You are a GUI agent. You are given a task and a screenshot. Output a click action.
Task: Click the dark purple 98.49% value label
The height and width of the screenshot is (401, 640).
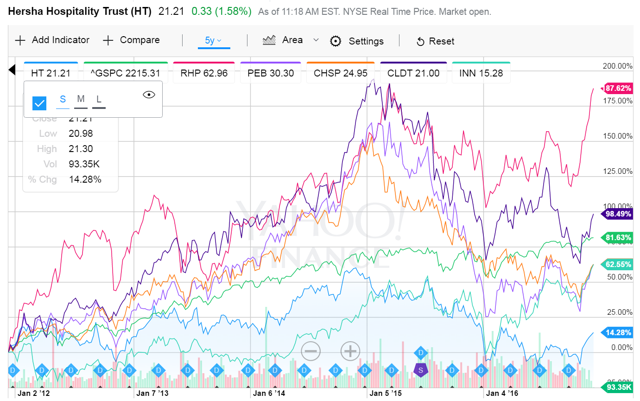point(617,214)
